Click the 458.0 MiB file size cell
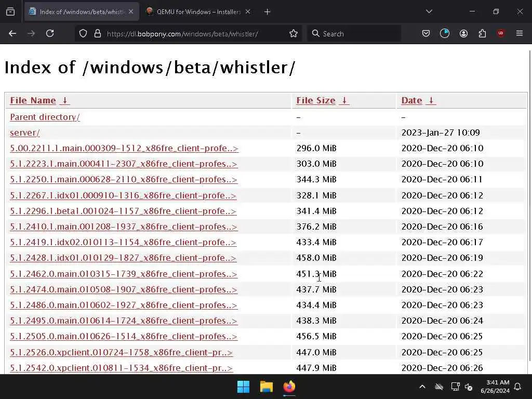 (x=316, y=258)
